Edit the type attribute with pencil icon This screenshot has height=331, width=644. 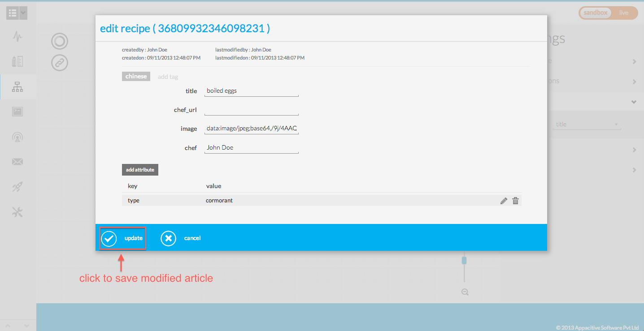[x=504, y=201]
